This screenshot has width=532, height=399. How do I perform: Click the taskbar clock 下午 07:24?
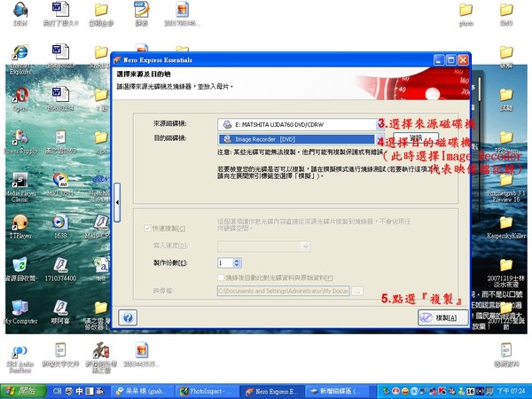click(511, 391)
